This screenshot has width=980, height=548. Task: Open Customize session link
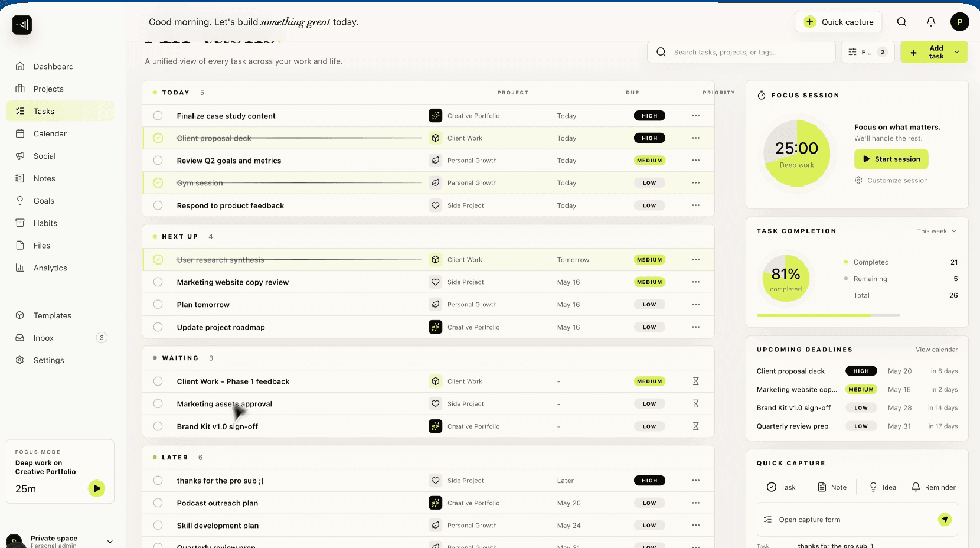[891, 181]
